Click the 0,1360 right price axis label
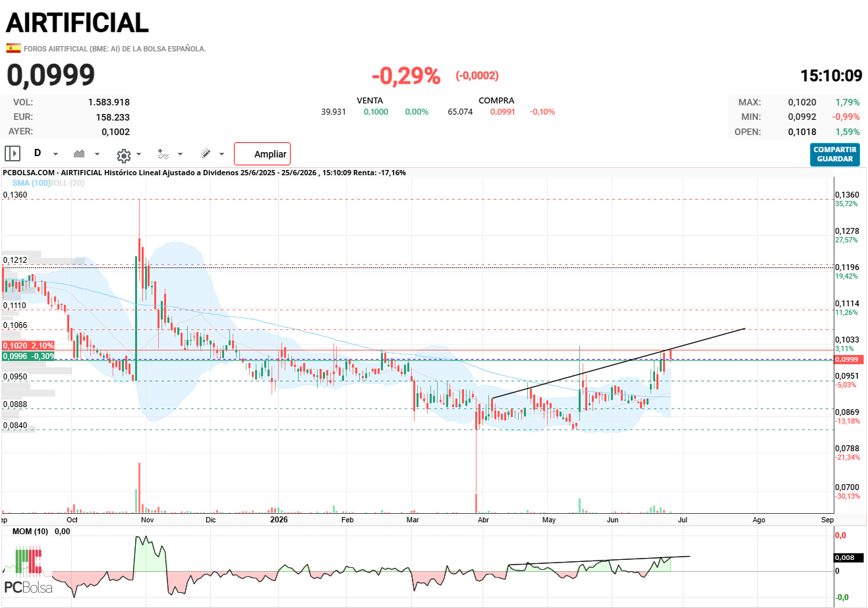Image resolution: width=868 pixels, height=608 pixels. point(847,195)
